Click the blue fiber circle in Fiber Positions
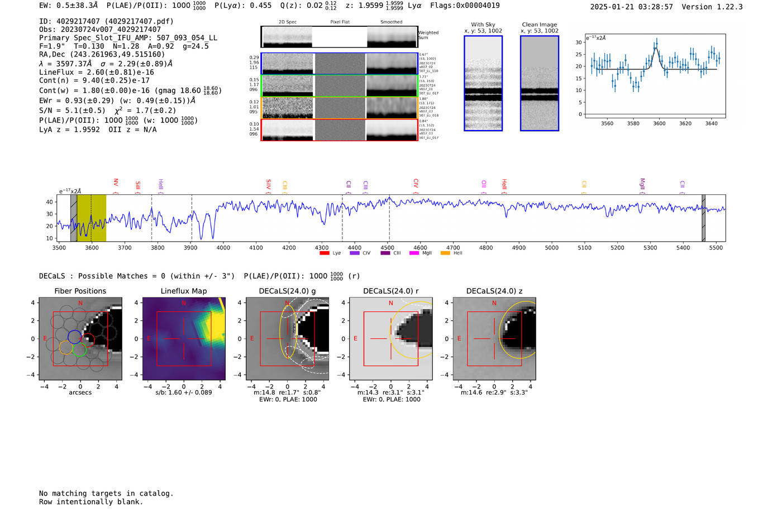The width and height of the screenshot is (782, 532). (74, 337)
